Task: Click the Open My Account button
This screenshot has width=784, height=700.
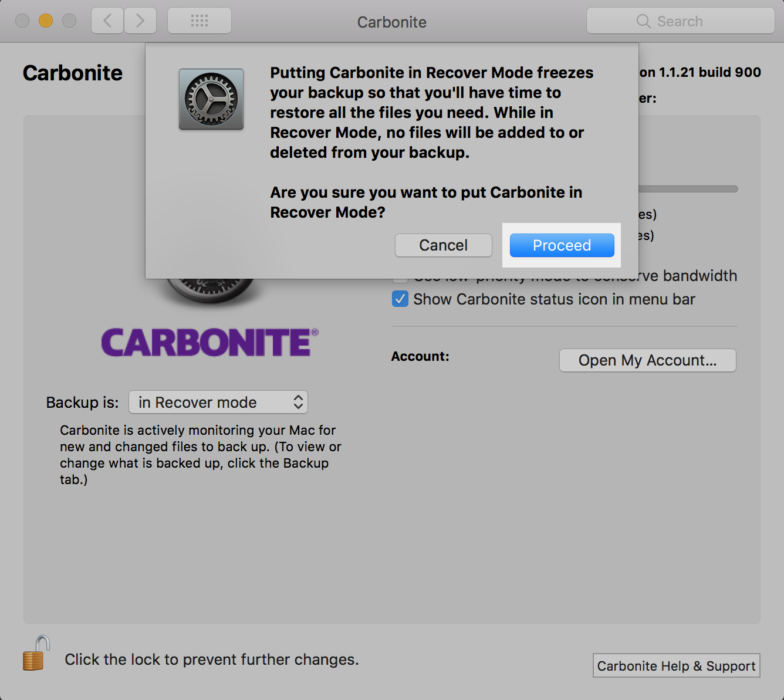Action: coord(647,360)
